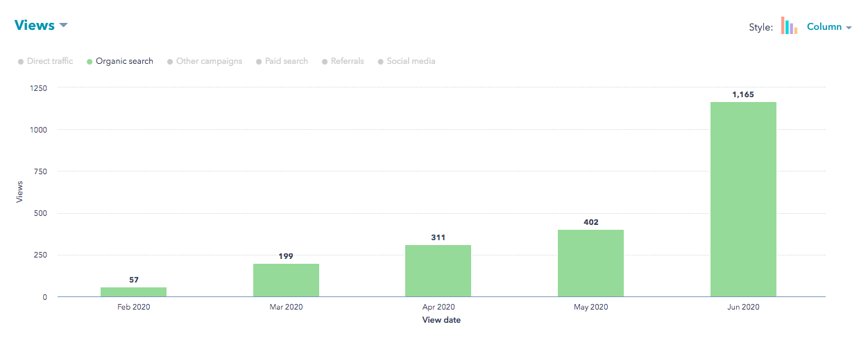This screenshot has width=868, height=345.
Task: Click the Feb 2020 bar
Action: click(x=133, y=292)
